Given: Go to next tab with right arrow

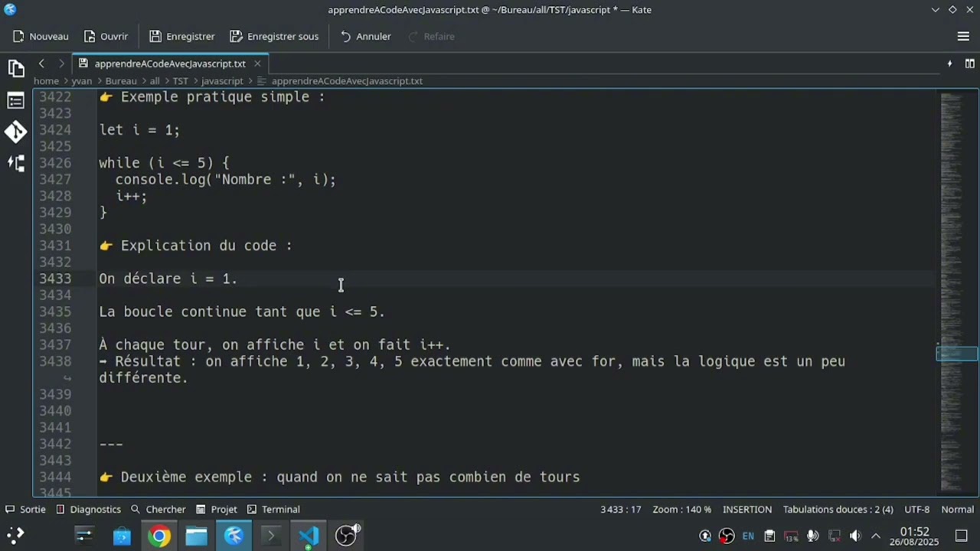Looking at the screenshot, I should click(61, 64).
